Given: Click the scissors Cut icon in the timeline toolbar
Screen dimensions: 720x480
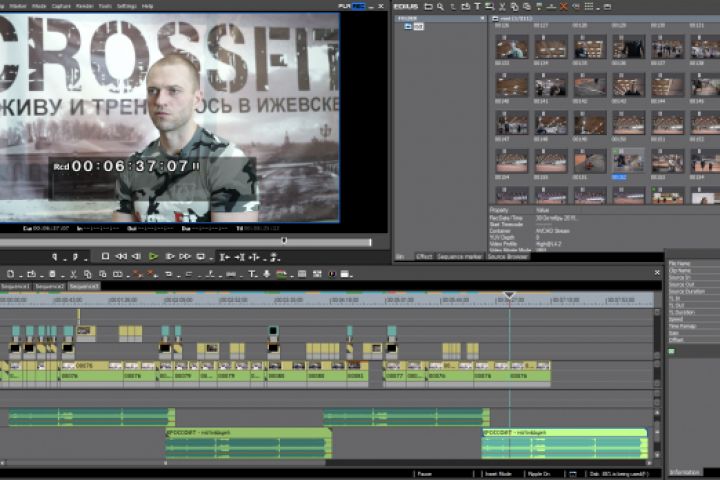Looking at the screenshot, I should (73, 274).
